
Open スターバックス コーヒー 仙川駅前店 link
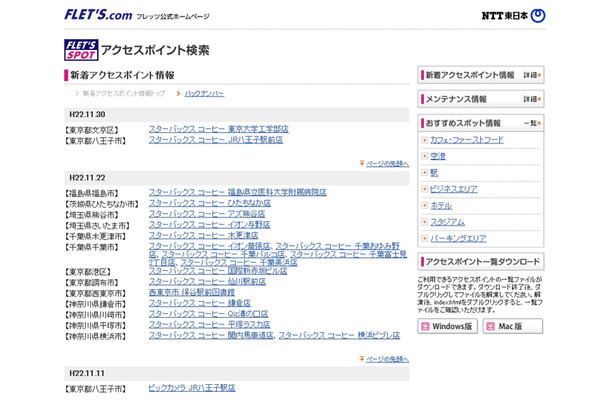(207, 281)
